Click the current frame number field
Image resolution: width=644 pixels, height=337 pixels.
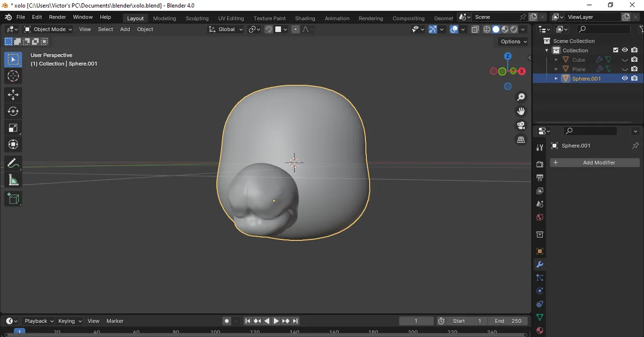click(416, 321)
